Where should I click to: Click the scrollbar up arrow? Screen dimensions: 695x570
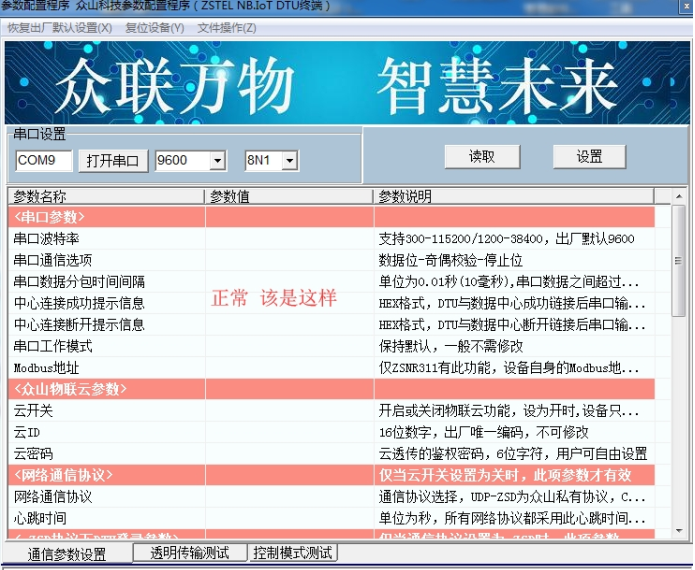click(x=679, y=196)
